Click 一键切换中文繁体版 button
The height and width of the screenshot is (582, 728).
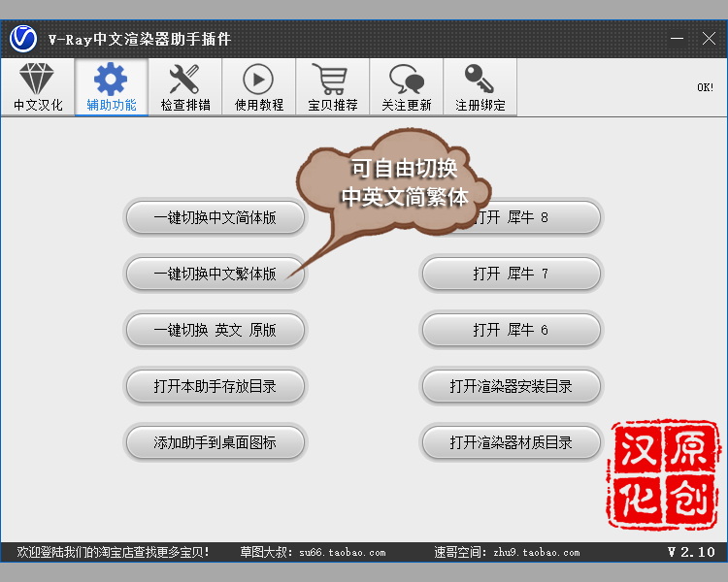(215, 274)
